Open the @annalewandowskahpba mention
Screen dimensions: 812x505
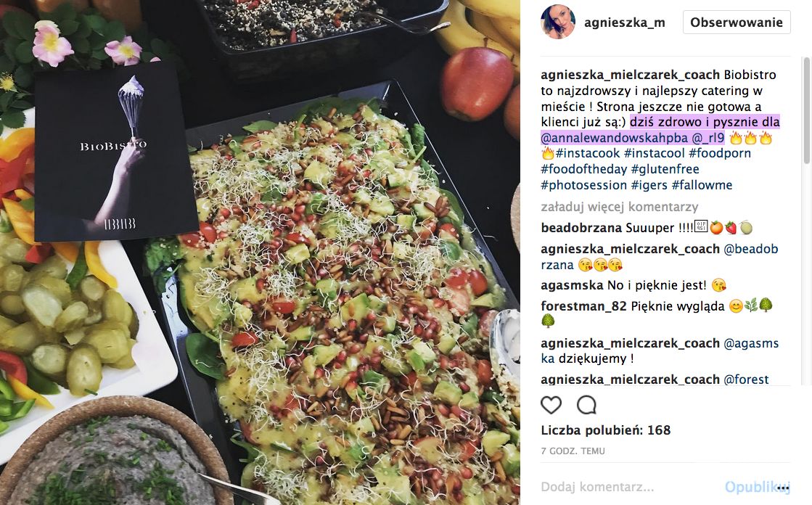click(614, 138)
